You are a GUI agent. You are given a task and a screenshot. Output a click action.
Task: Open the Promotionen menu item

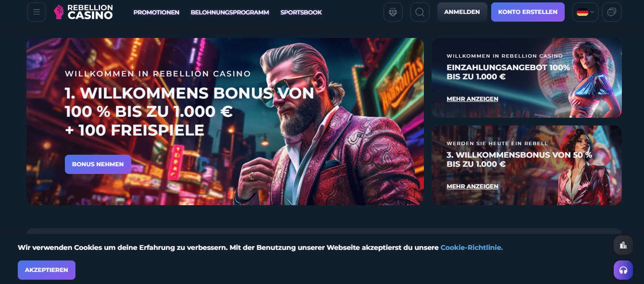pos(156,12)
